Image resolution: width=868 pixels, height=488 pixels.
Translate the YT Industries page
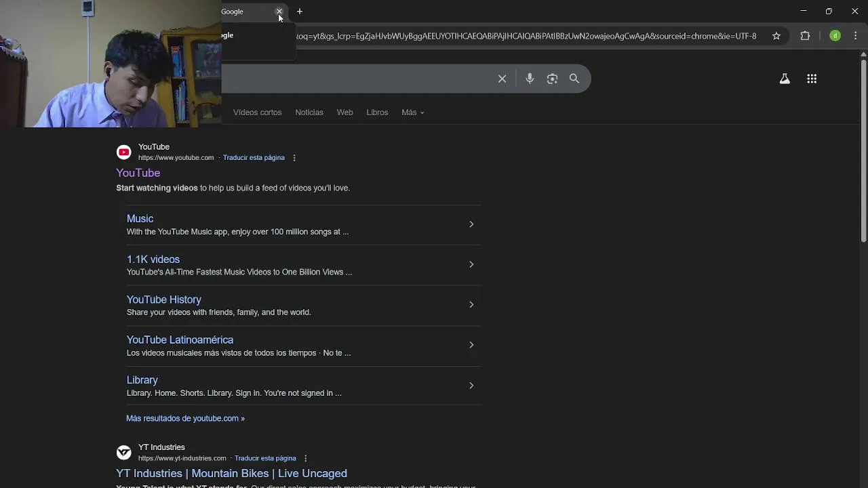tap(265, 458)
